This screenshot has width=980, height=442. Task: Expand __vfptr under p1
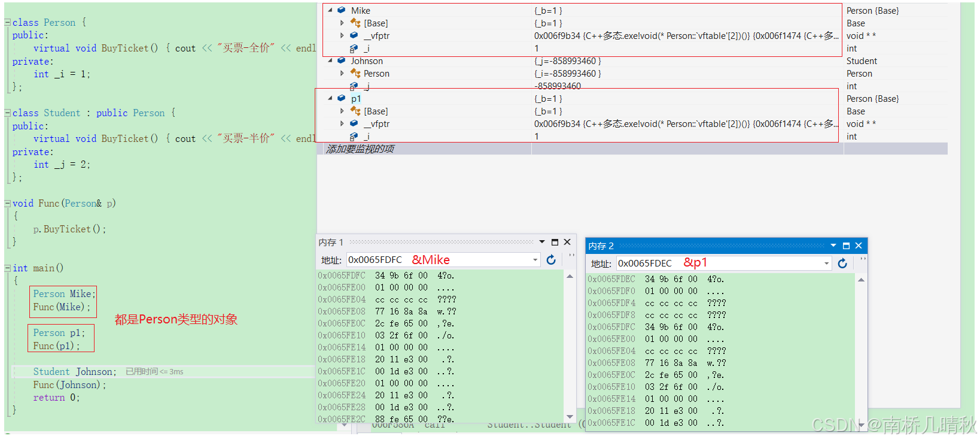click(342, 123)
